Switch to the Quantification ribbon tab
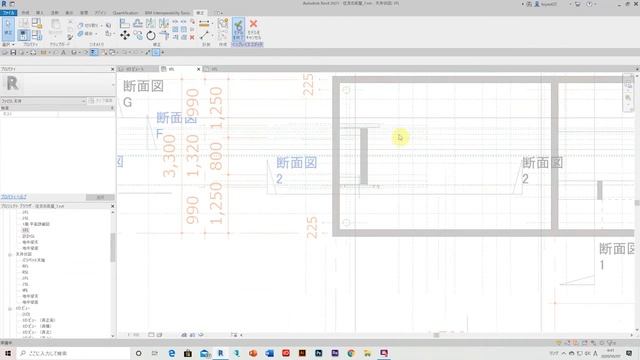Viewport: 640px width, 360px height. 125,13
